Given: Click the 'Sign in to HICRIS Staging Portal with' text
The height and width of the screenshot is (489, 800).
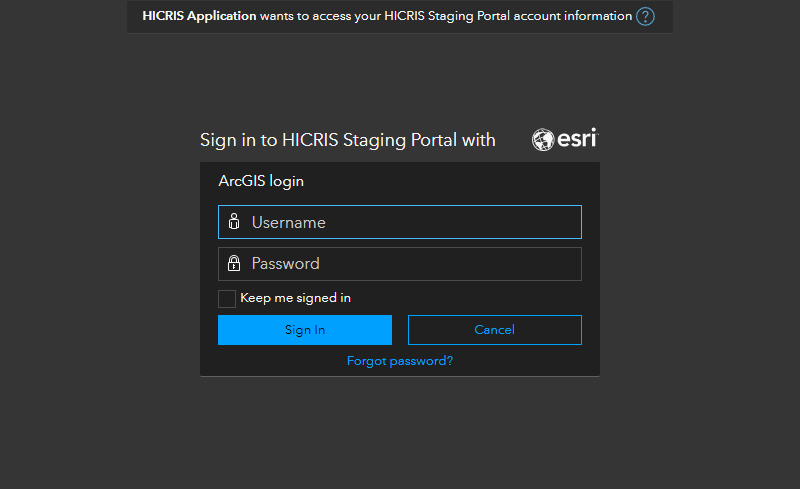Looking at the screenshot, I should point(347,140).
